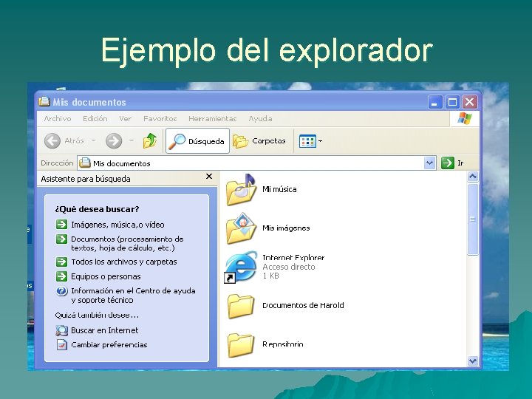Open Buscar en Internet link

point(104,330)
